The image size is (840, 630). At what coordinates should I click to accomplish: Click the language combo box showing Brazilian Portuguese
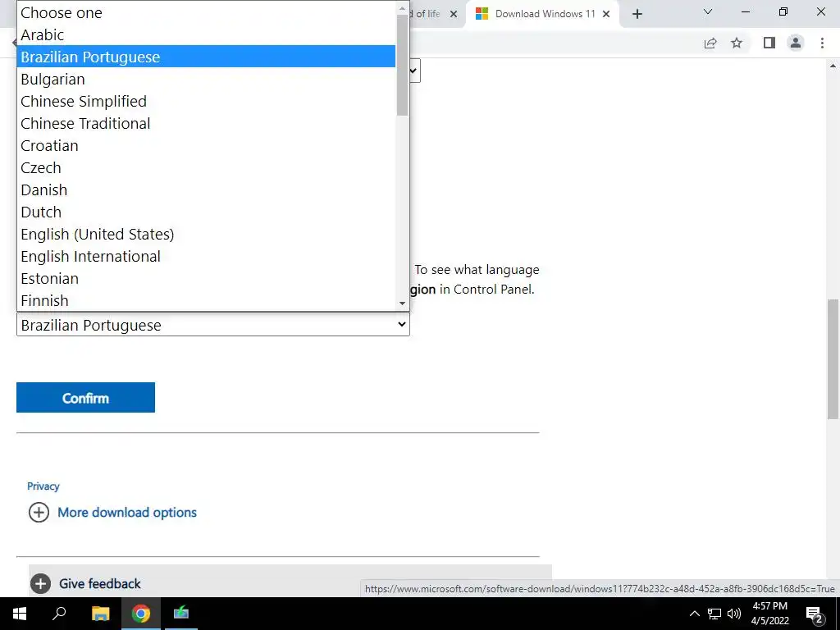pos(213,325)
